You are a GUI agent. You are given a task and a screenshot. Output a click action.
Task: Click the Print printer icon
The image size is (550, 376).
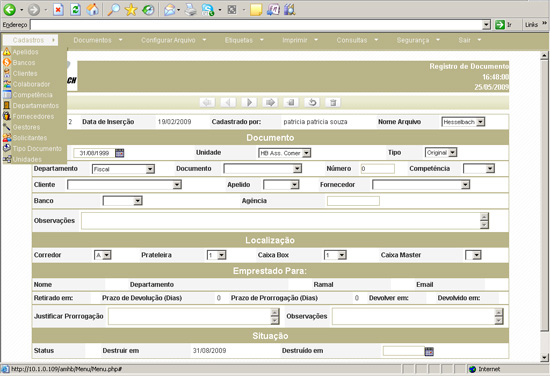coord(190,9)
